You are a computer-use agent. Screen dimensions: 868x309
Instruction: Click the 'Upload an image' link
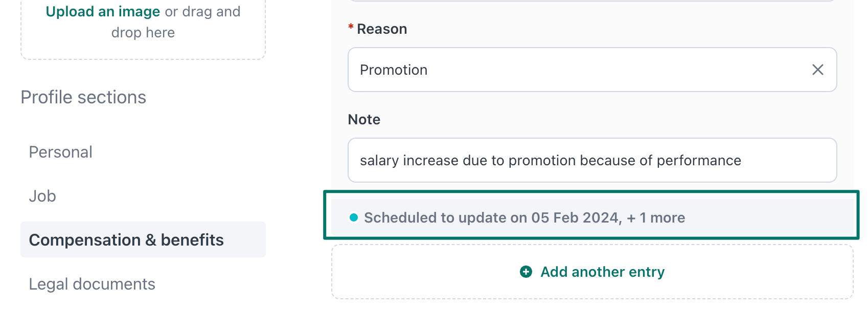click(103, 11)
